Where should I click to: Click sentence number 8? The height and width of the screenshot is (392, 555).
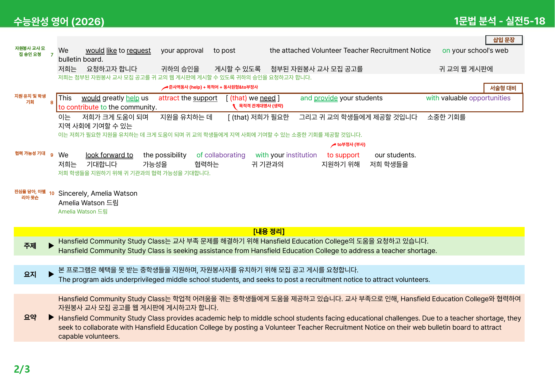[x=52, y=102]
